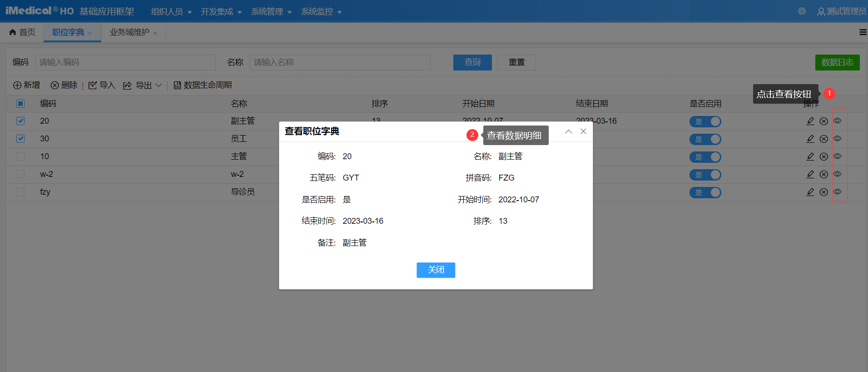Click 是否启用 column header
Screen dimensions: 868x372
[705, 104]
